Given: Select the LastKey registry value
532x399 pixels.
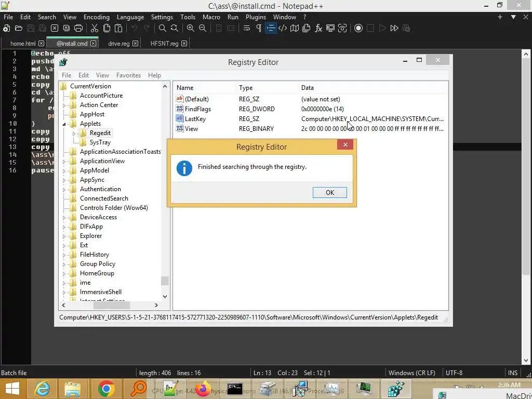Looking at the screenshot, I should [195, 119].
